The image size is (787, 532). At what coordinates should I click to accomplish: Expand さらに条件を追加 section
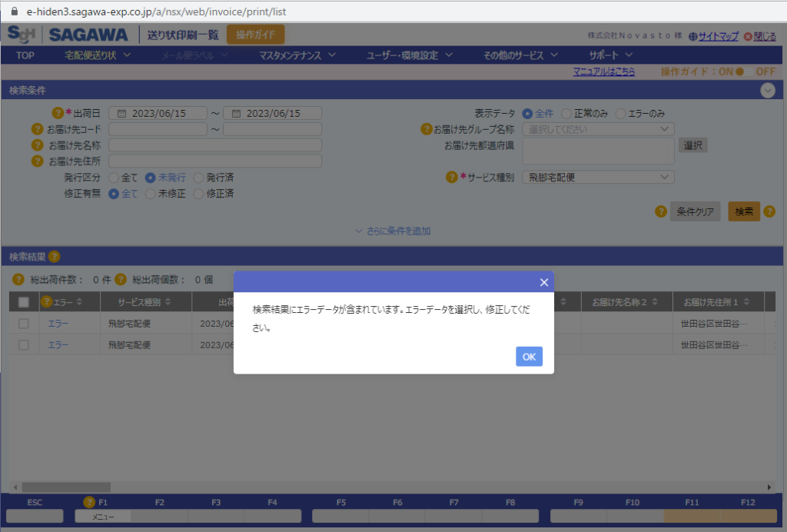(393, 231)
